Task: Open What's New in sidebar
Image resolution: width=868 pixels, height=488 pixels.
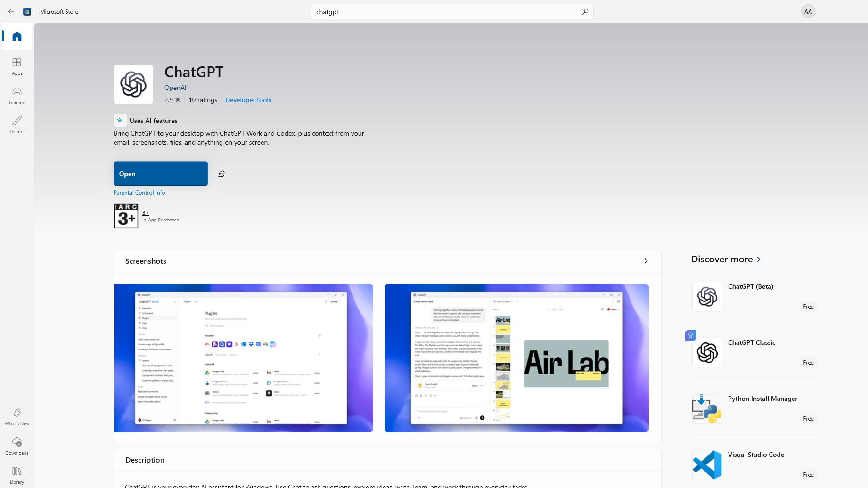Action: coord(17,417)
